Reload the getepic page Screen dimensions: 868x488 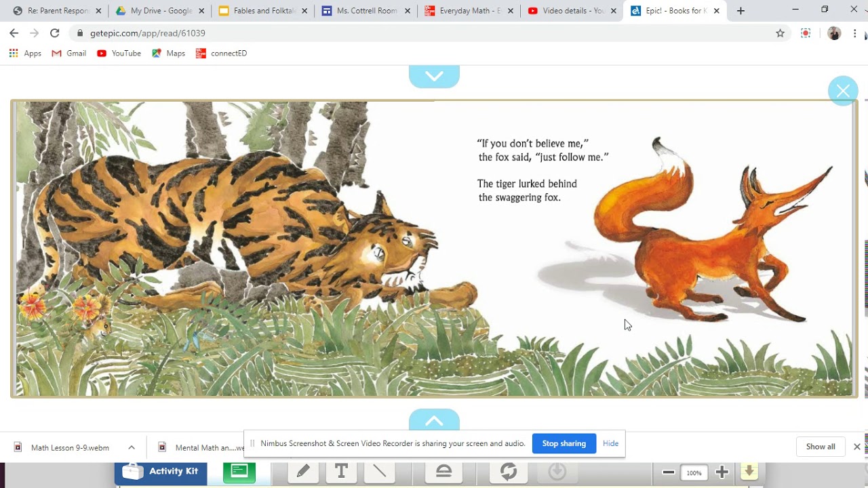click(x=55, y=33)
